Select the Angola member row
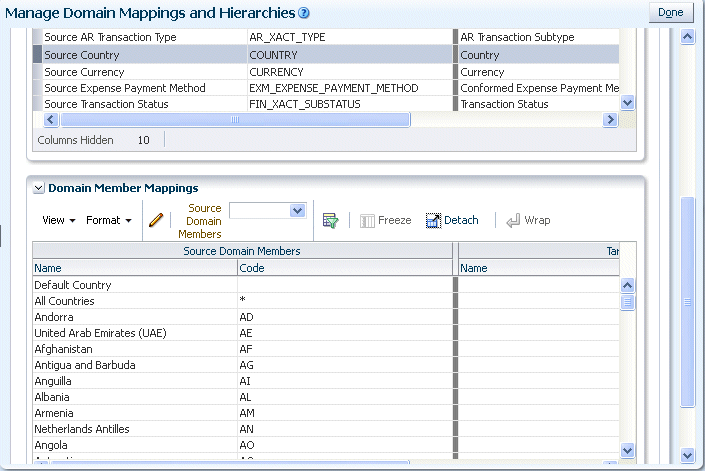The width and height of the screenshot is (705, 471). [326, 445]
